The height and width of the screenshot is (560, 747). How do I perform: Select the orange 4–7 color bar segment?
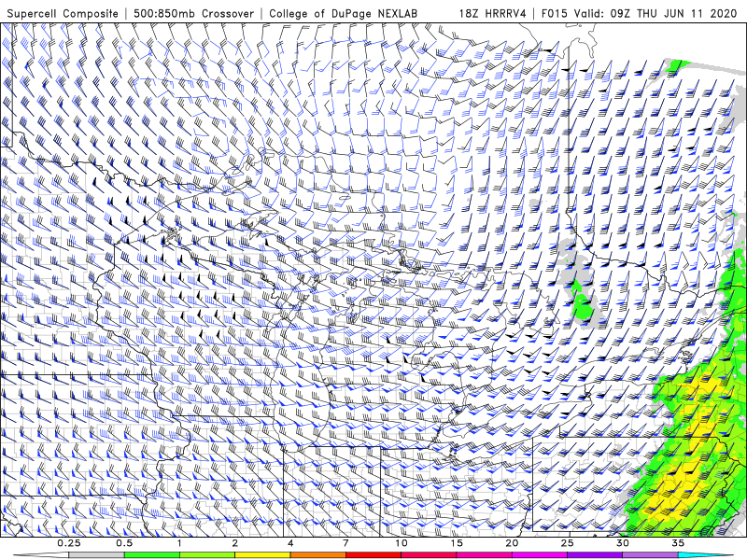[x=317, y=555]
